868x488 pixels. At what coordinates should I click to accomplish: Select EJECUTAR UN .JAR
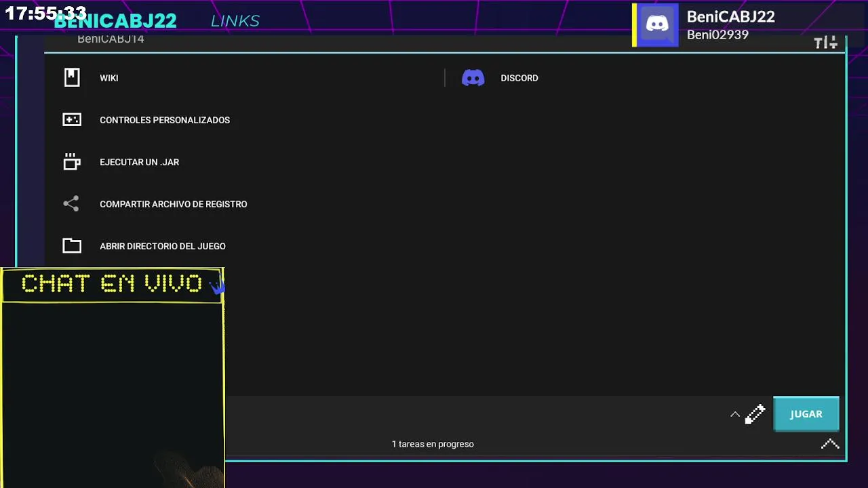pyautogui.click(x=140, y=162)
